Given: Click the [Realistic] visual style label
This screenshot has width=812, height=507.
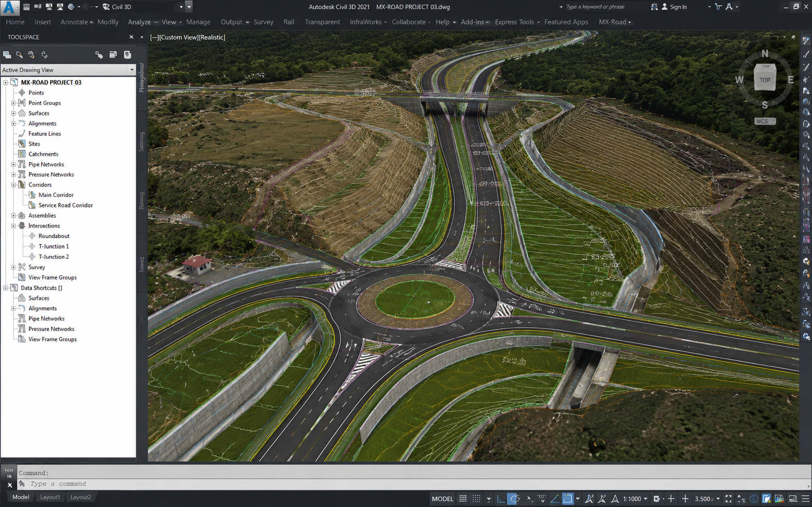Looking at the screenshot, I should point(212,37).
